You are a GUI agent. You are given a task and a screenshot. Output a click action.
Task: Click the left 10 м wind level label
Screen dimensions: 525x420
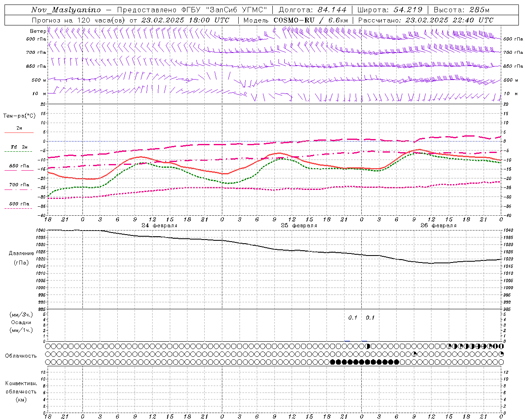click(39, 94)
